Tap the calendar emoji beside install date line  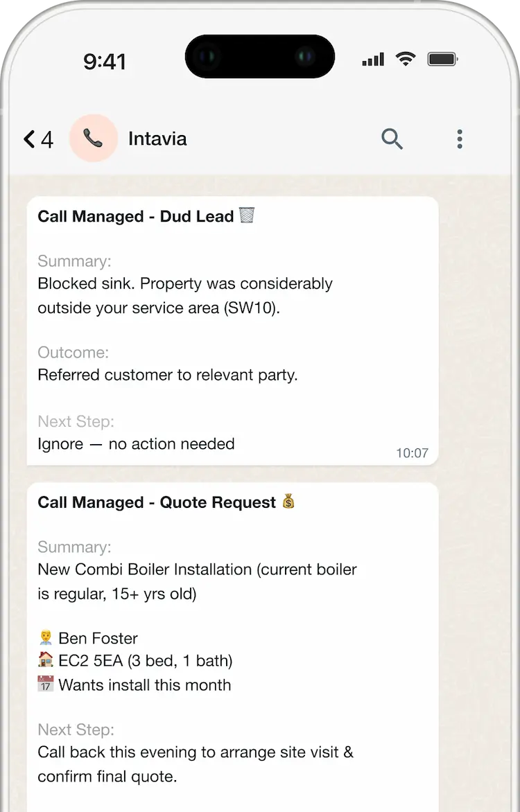click(x=46, y=684)
